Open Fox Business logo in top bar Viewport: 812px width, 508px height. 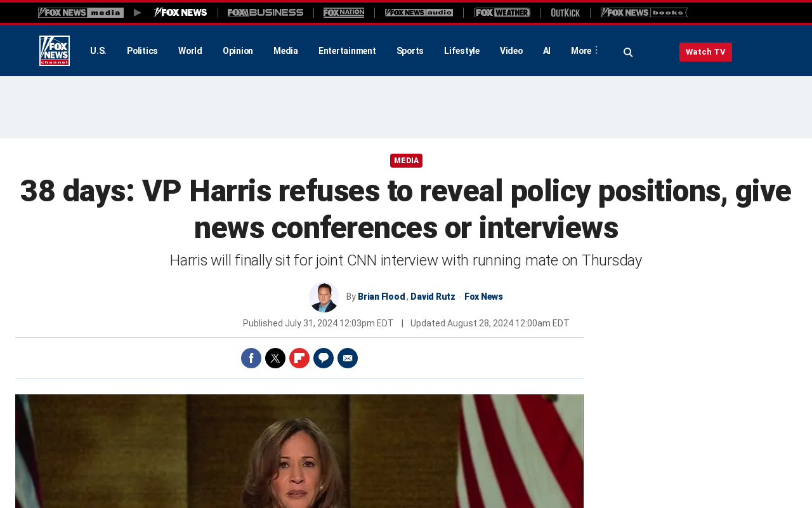[x=265, y=13]
